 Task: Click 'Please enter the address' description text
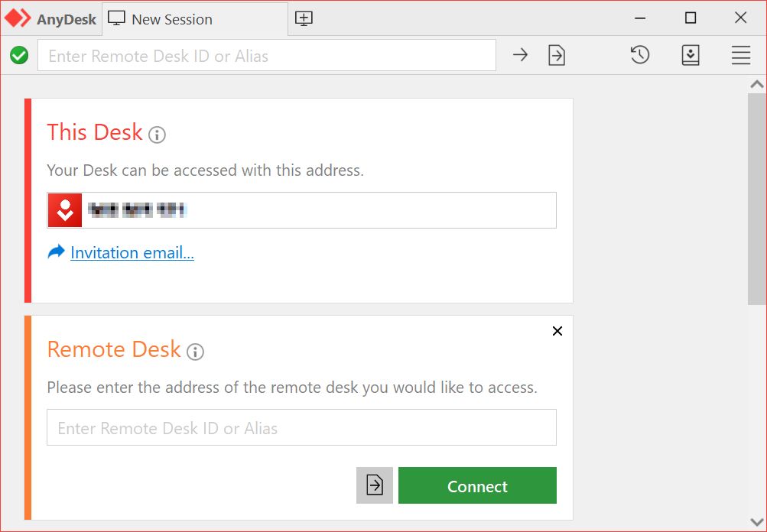click(x=292, y=388)
